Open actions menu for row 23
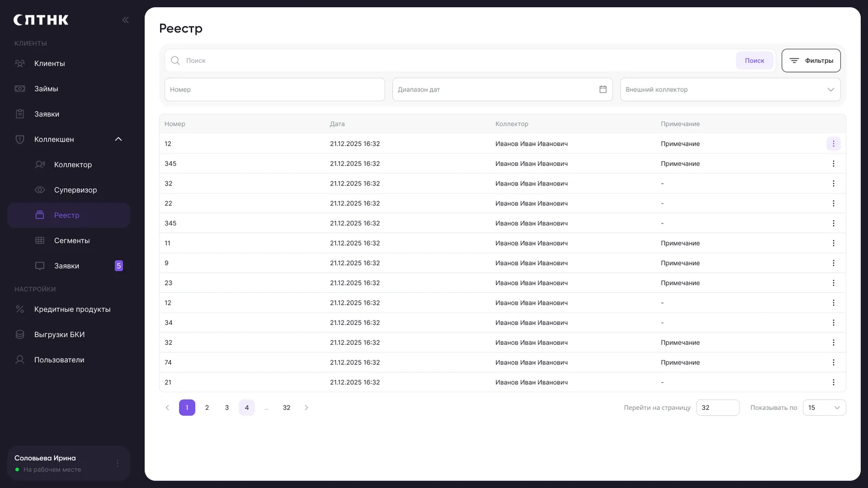This screenshot has width=868, height=488. [833, 283]
